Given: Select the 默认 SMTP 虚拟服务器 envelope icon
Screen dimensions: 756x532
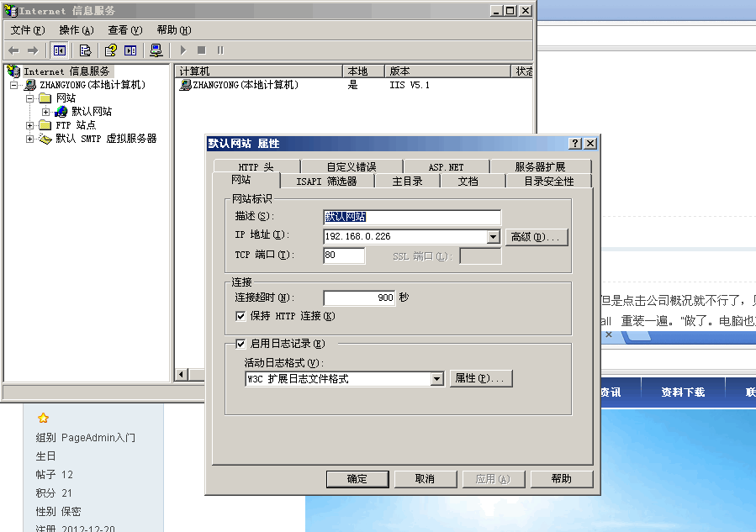Looking at the screenshot, I should pyautogui.click(x=45, y=139).
